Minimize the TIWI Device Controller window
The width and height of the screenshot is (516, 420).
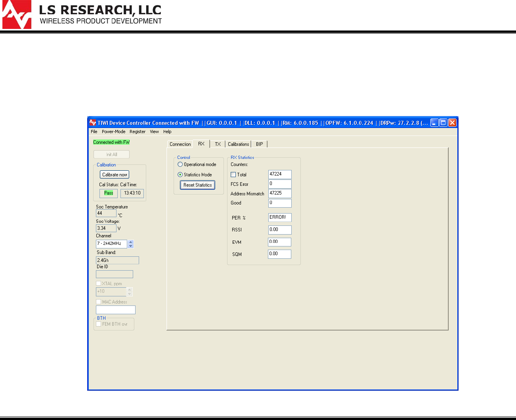[434, 123]
